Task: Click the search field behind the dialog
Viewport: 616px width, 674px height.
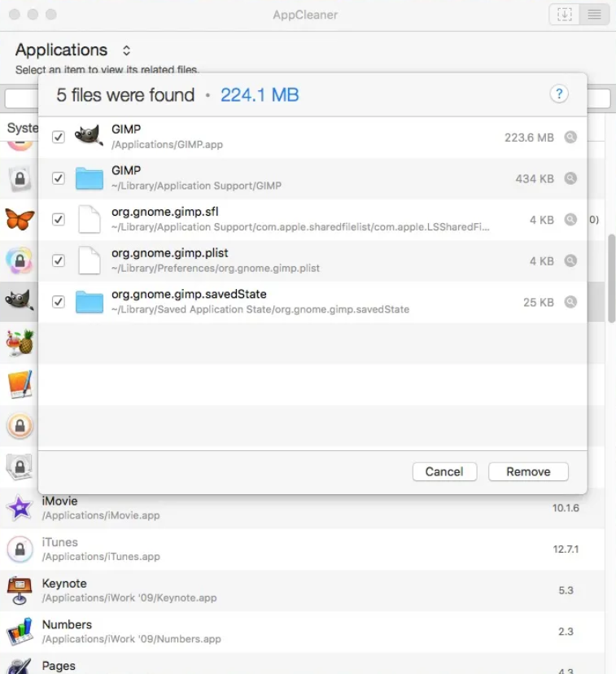Action: 308,98
